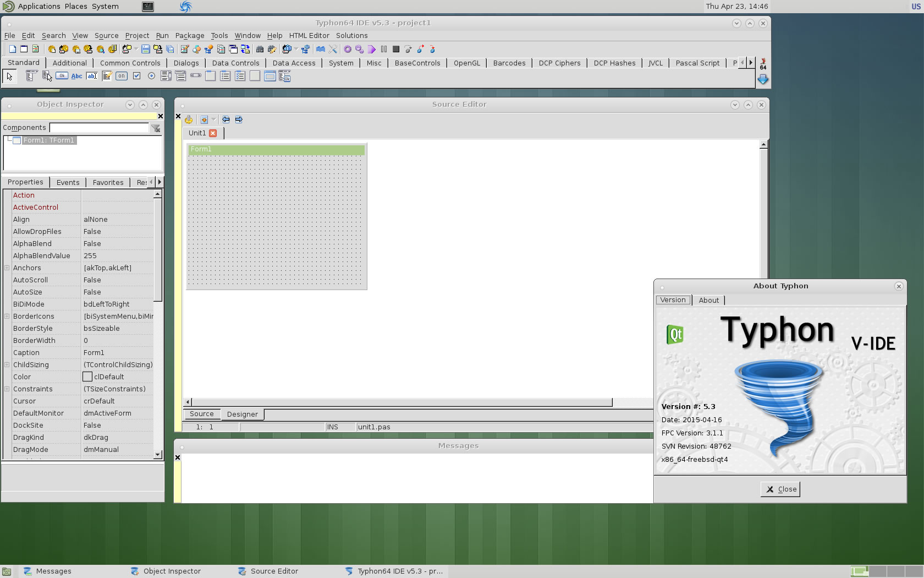
Task: Select the TLabel Abc component icon
Action: pos(76,76)
